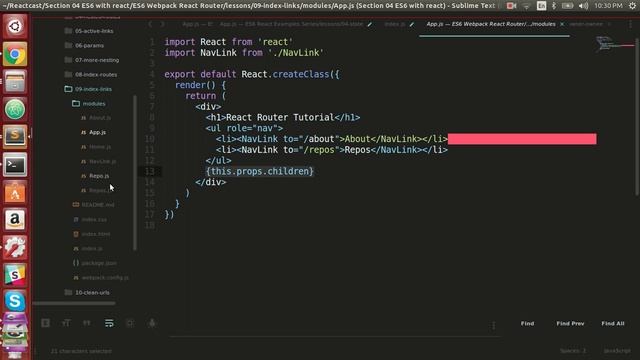
Task: Click the code minimap preview
Action: point(614,44)
